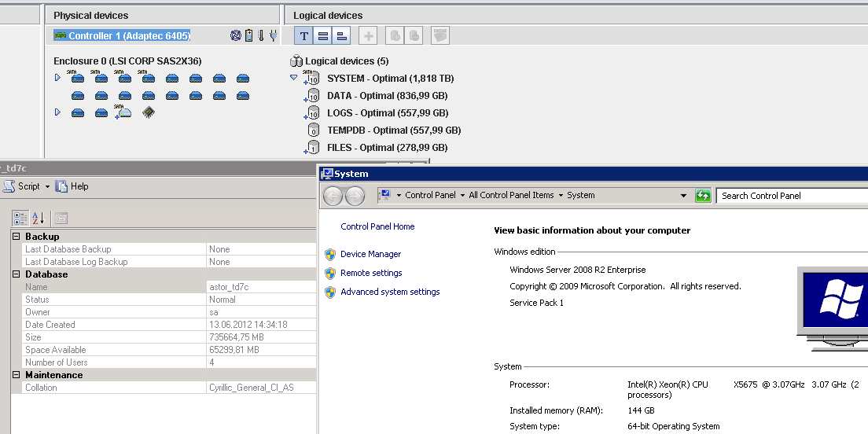Open Advanced system settings link
The image size is (868, 434).
(390, 292)
